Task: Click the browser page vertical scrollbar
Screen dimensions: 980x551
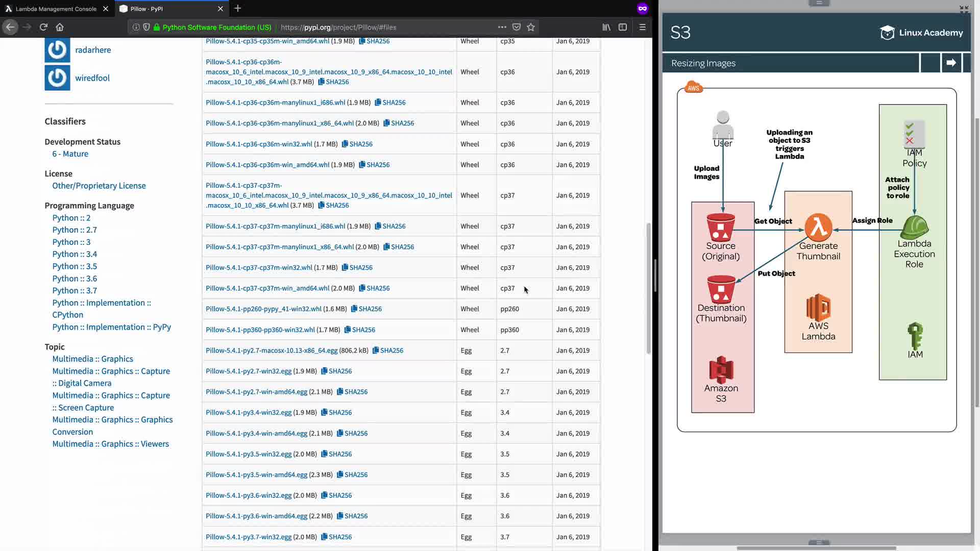Action: (x=649, y=288)
